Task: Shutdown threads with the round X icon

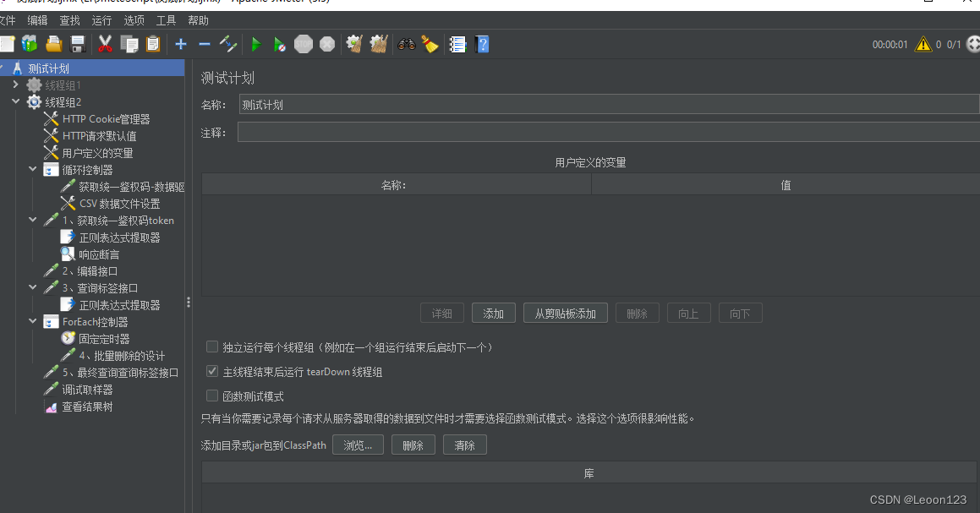Action: pos(327,44)
